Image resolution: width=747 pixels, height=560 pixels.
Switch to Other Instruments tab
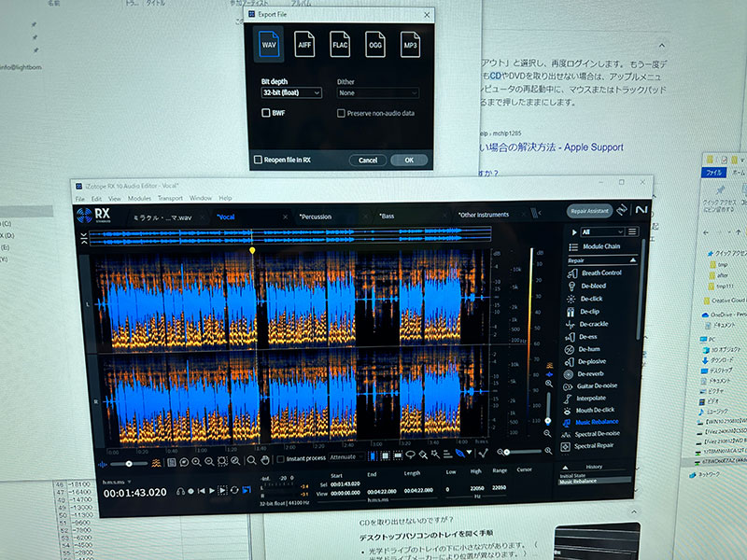point(483,215)
